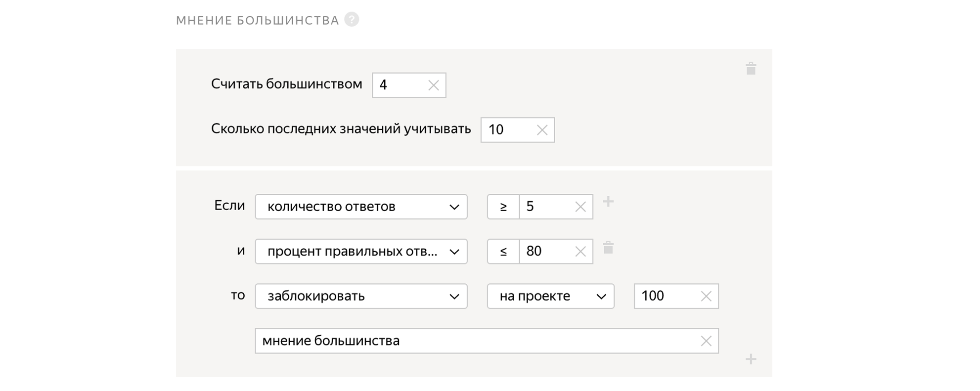
Task: Clear the Сколько последних значений учитывать value
Action: (x=542, y=130)
